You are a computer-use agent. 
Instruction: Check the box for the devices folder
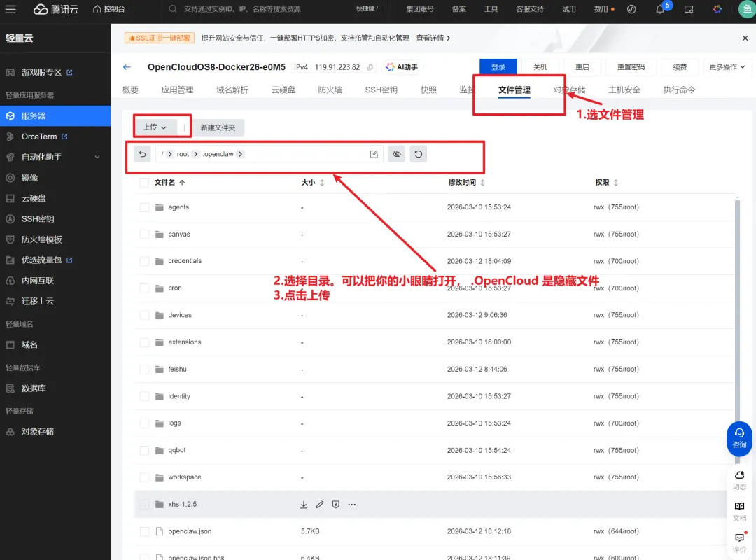(144, 315)
